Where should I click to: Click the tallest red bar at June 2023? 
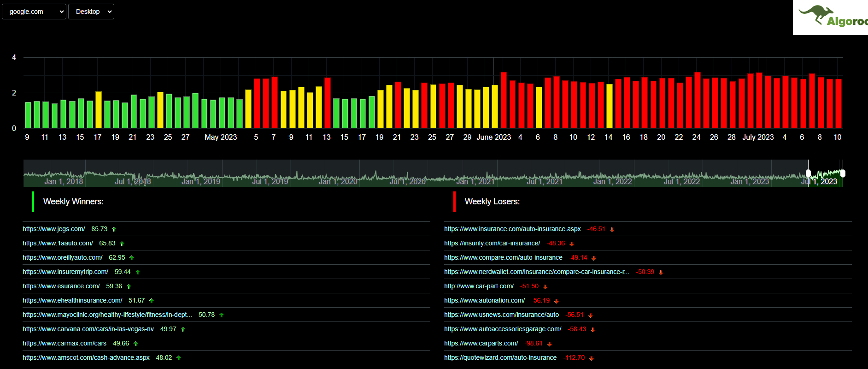tap(504, 100)
